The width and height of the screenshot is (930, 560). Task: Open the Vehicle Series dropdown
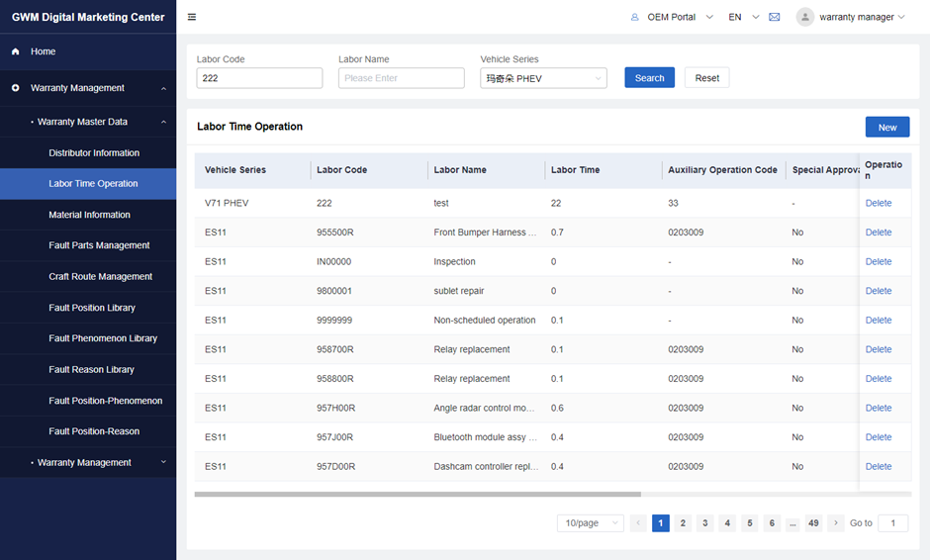click(543, 78)
